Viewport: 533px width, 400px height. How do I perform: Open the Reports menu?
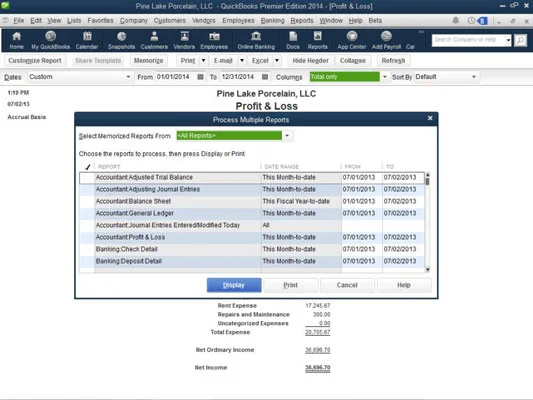(302, 21)
